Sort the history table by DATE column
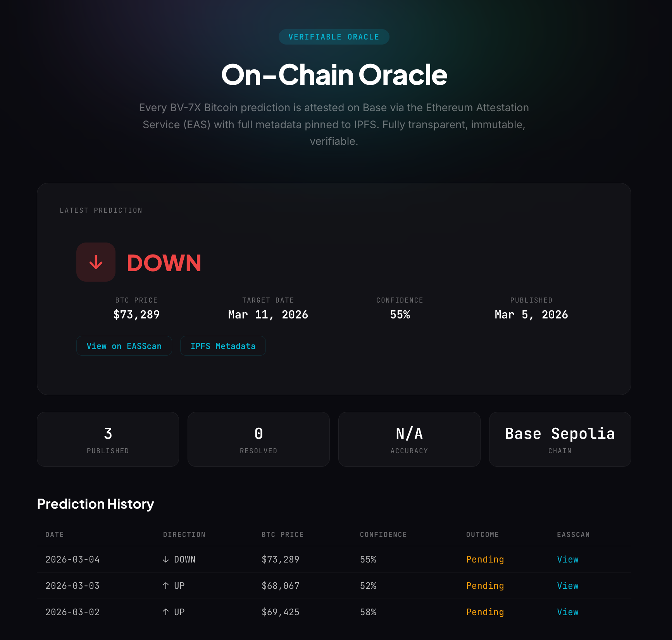Screen dimensions: 672x640 pyautogui.click(x=54, y=534)
